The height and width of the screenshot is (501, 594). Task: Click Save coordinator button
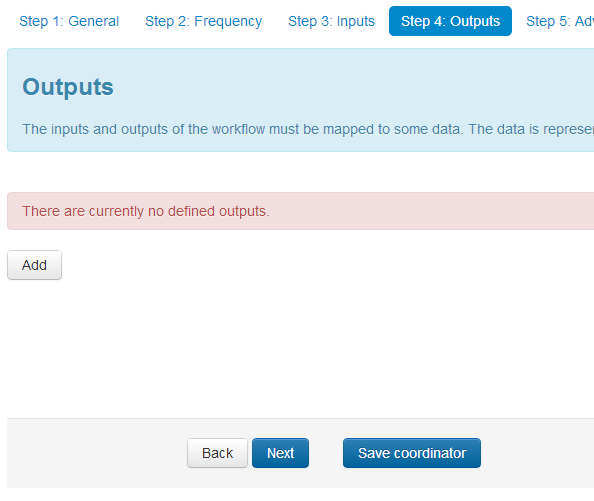[x=412, y=453]
